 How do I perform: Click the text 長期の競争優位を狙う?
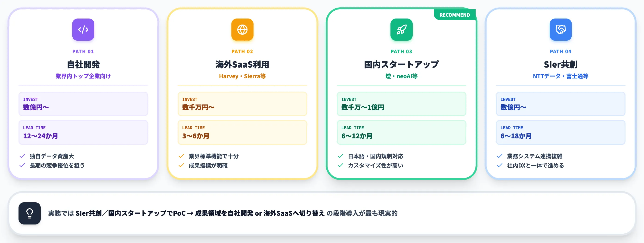point(57,165)
